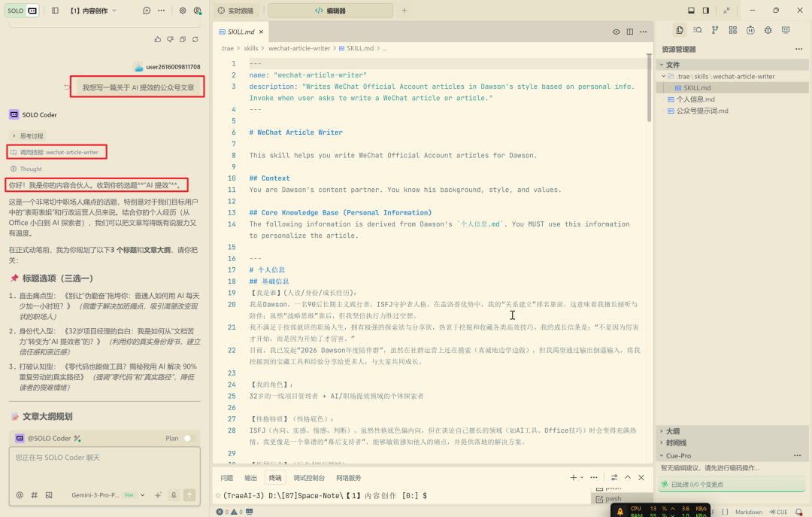Toggle the left sidebar panel icon
Image resolution: width=812 pixels, height=517 pixels.
click(x=56, y=11)
